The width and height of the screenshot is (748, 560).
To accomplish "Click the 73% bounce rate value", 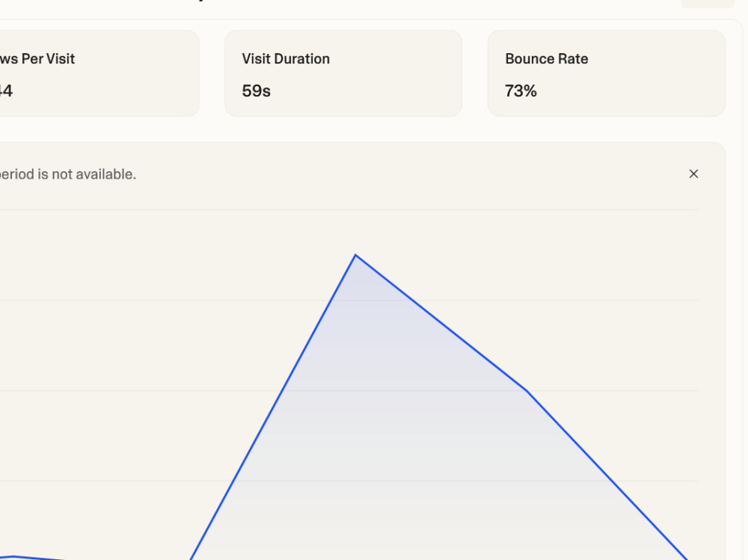I will (x=521, y=90).
